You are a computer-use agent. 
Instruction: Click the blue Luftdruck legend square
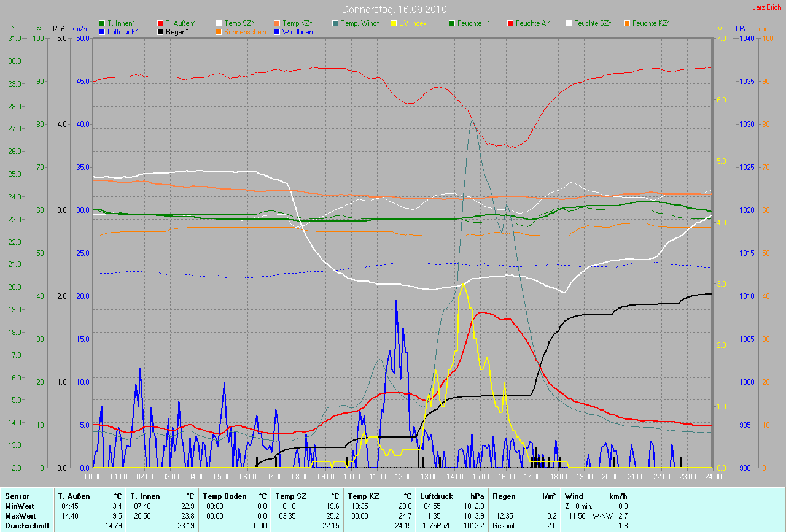[102, 31]
